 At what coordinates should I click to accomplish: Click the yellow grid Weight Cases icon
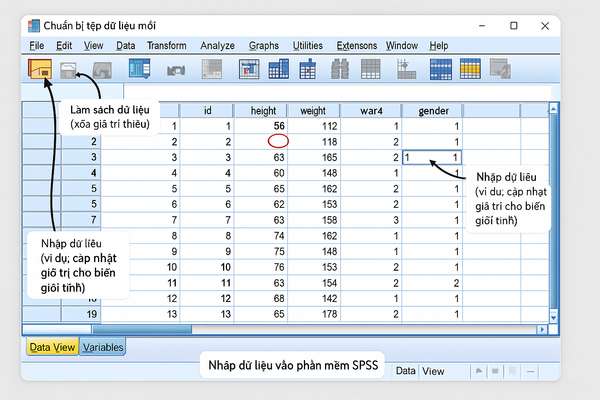[470, 69]
